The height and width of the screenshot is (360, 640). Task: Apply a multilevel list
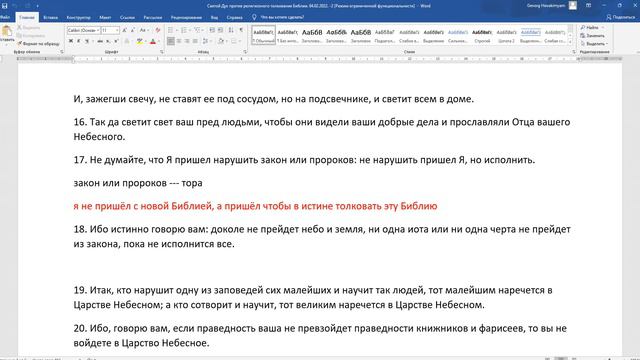[x=197, y=30]
